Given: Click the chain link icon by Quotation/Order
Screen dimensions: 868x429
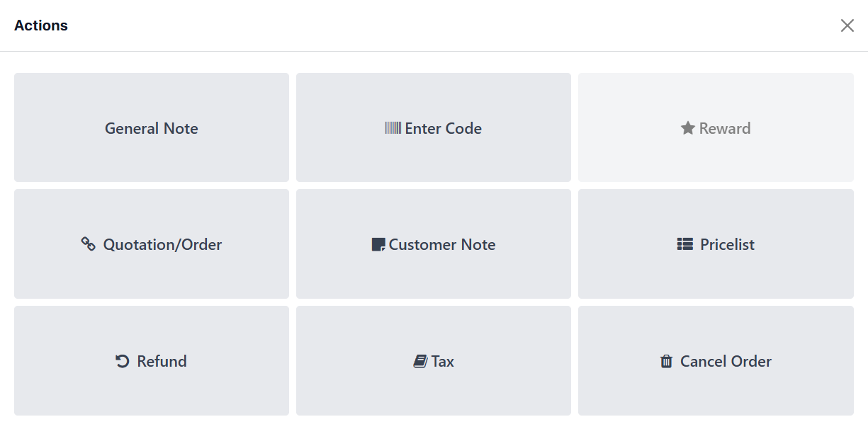Looking at the screenshot, I should [88, 244].
